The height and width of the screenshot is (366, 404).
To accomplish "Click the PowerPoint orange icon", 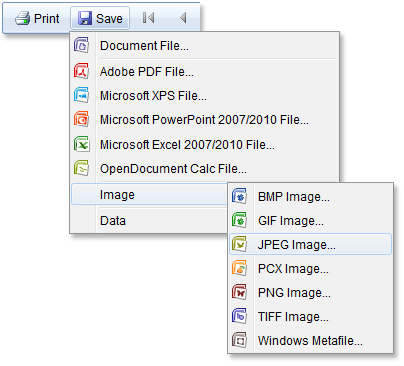I will (82, 119).
